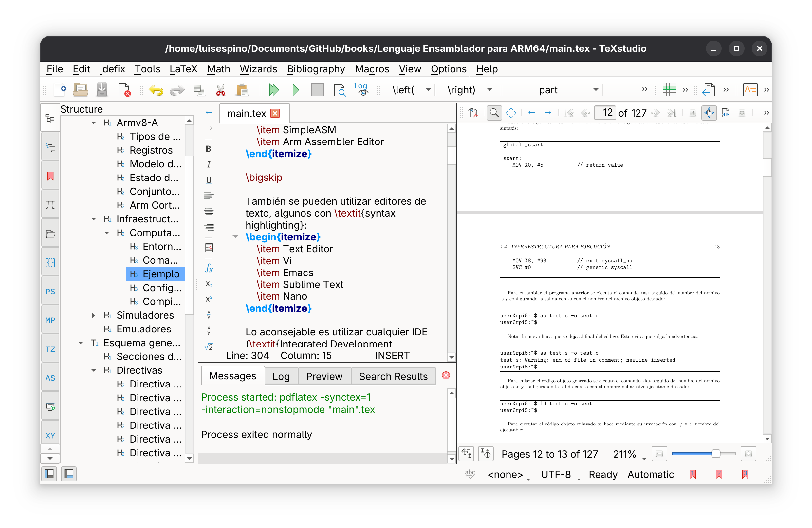Adjust the PDF zoom slider handle

(x=715, y=454)
